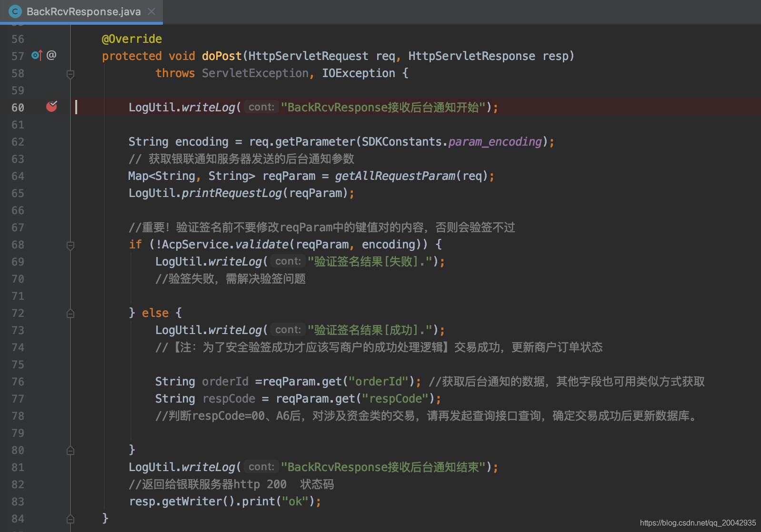Click line number 76 in the gutter
This screenshot has height=532, width=761.
[x=18, y=382]
